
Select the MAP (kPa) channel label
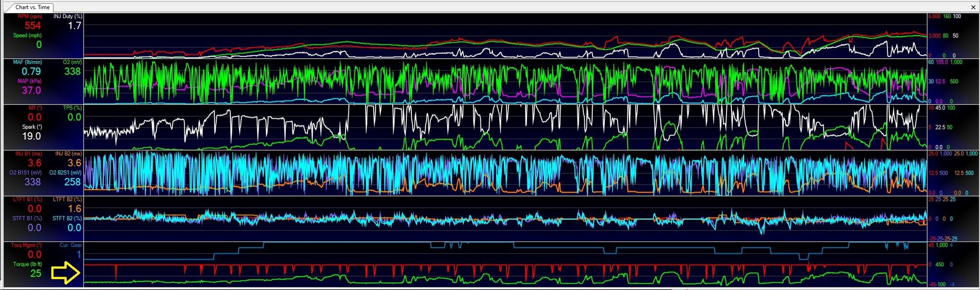pos(29,81)
